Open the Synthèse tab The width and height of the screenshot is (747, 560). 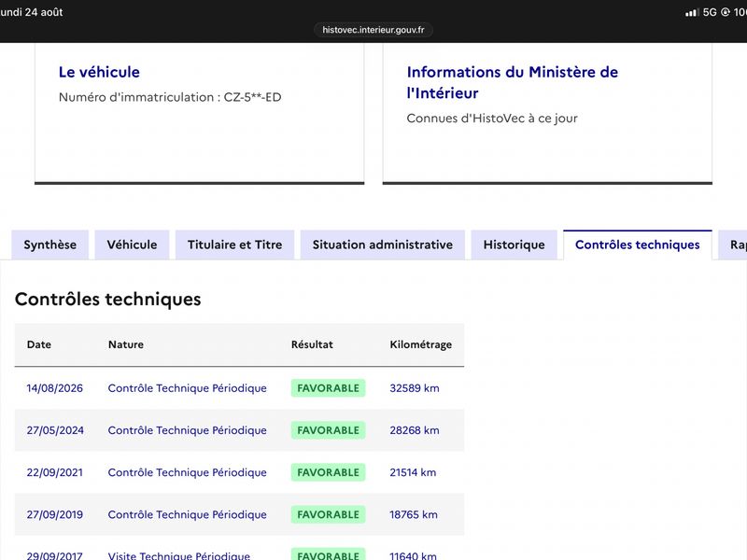(50, 245)
